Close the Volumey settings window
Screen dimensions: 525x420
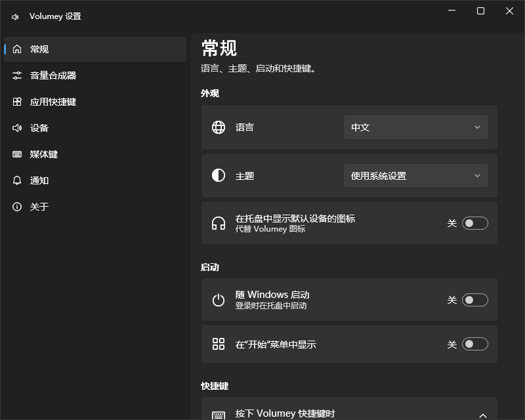pyautogui.click(x=510, y=10)
